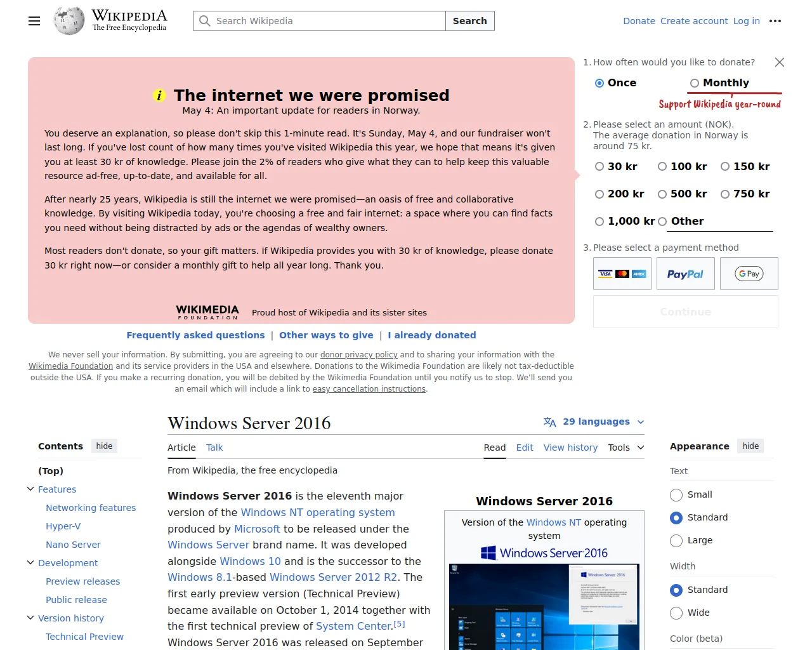Image resolution: width=812 pixels, height=650 pixels.
Task: Select the 500 kr amount
Action: point(662,194)
